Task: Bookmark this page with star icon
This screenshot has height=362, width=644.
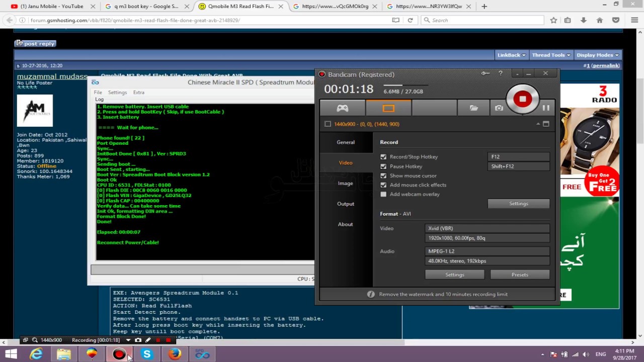Action: (553, 20)
